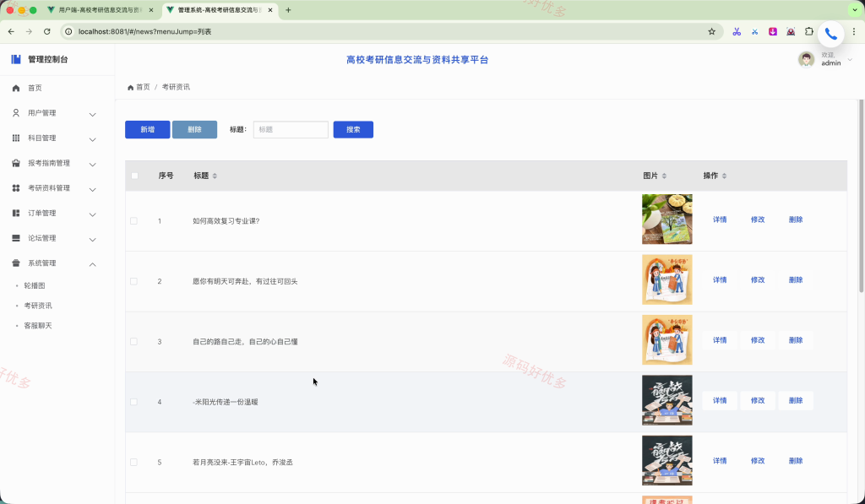Click the admin avatar picture
Viewport: 865px width, 504px height.
coord(806,59)
